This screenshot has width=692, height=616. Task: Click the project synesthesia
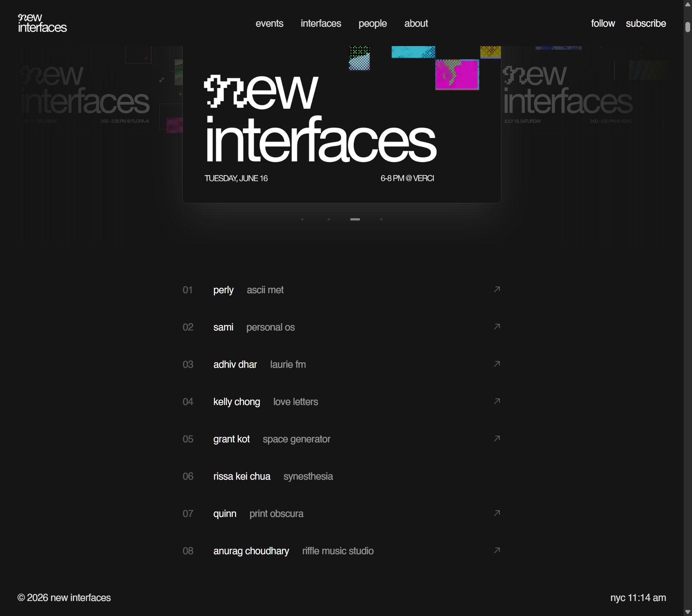point(308,477)
